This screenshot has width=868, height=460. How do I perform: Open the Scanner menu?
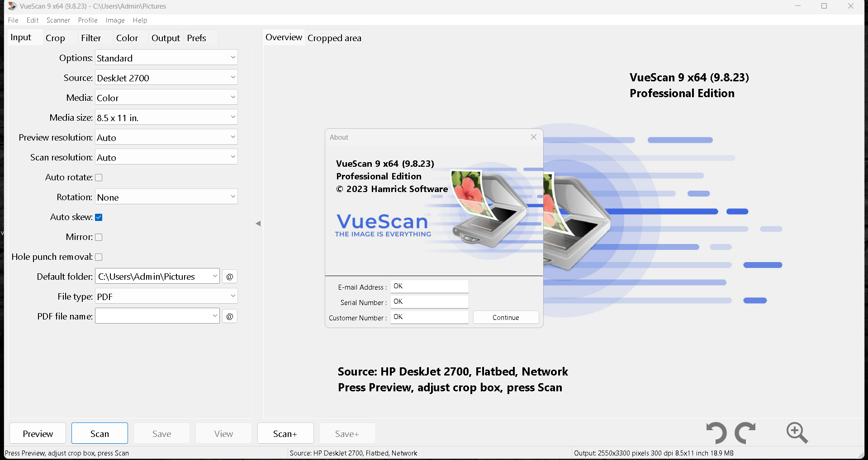58,20
